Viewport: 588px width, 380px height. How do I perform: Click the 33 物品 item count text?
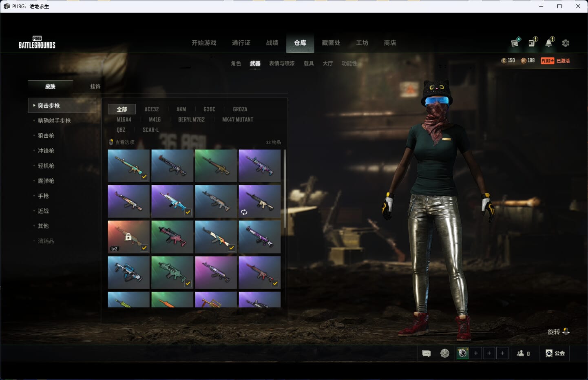(273, 142)
